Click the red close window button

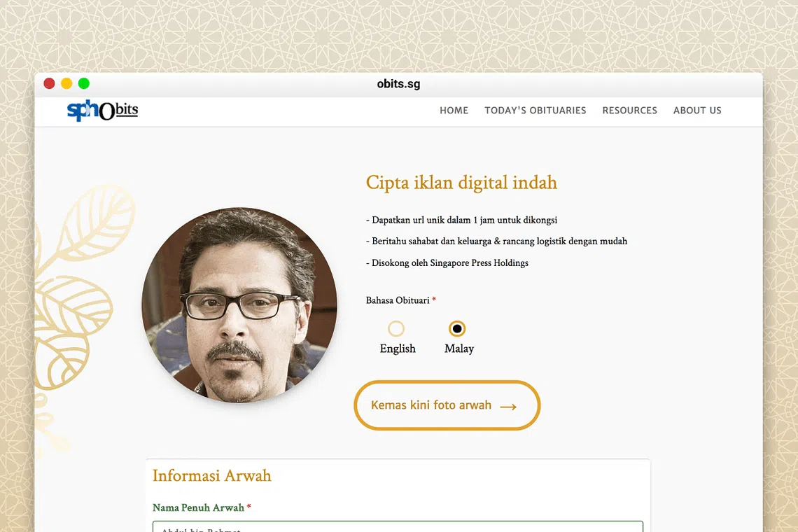point(49,84)
